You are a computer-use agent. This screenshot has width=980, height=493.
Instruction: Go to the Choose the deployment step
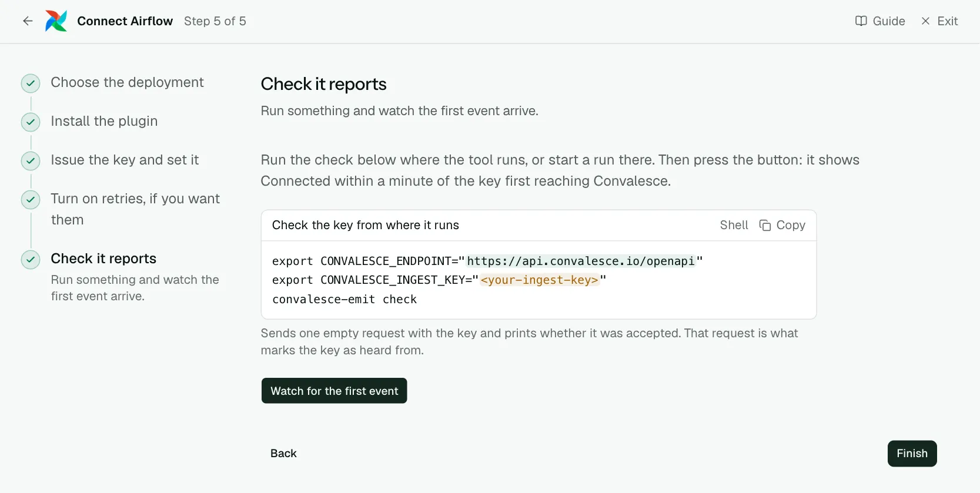pos(127,82)
